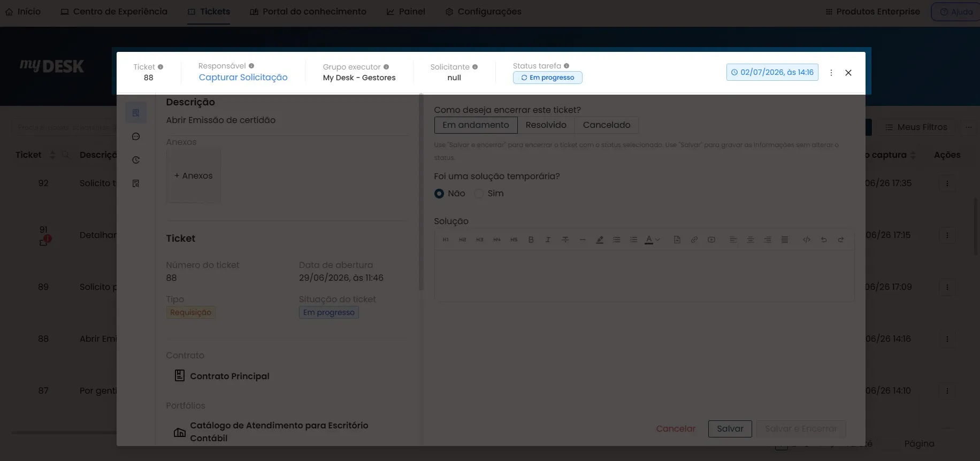Justify text in editor

pyautogui.click(x=785, y=240)
